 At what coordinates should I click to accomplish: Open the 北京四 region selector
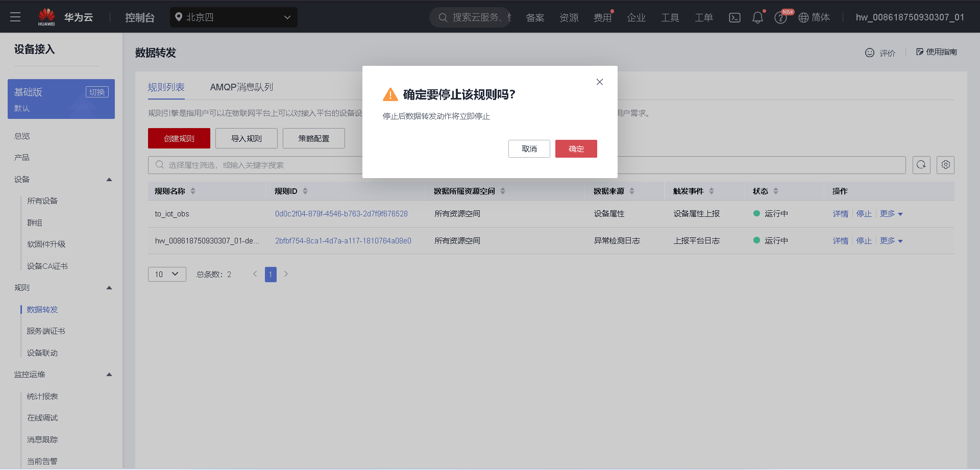coord(233,17)
